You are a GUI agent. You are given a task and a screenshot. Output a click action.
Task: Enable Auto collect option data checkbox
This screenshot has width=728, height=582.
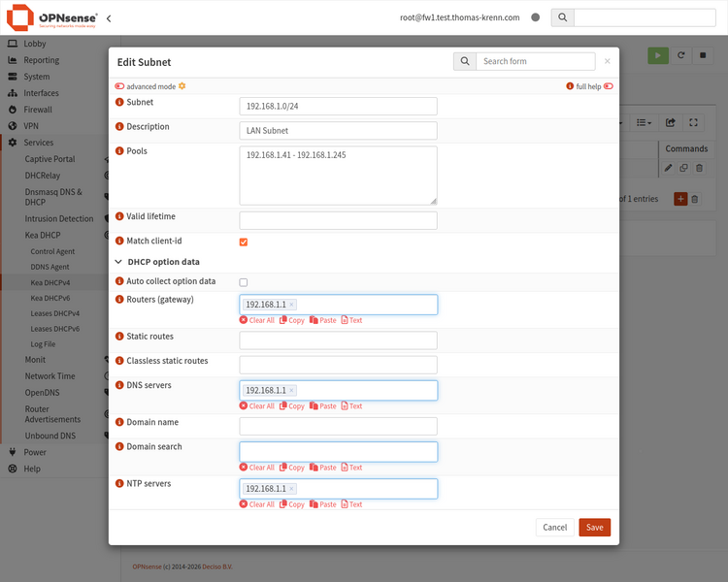coord(244,282)
